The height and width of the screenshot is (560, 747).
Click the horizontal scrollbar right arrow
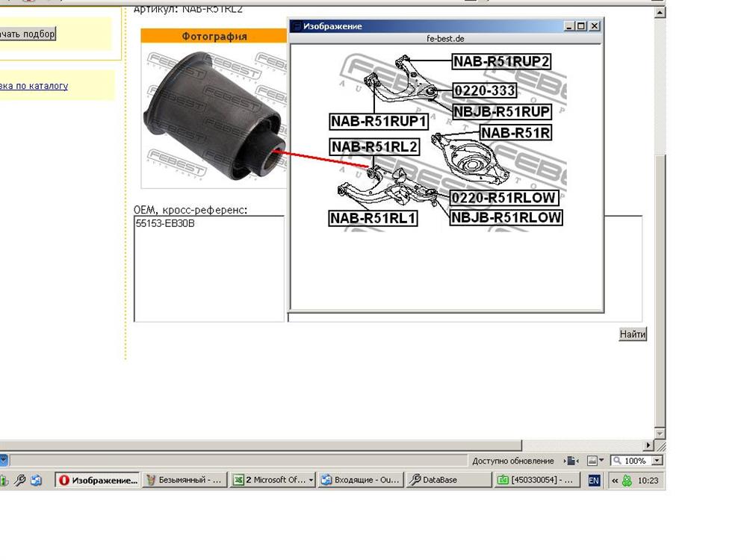[648, 446]
